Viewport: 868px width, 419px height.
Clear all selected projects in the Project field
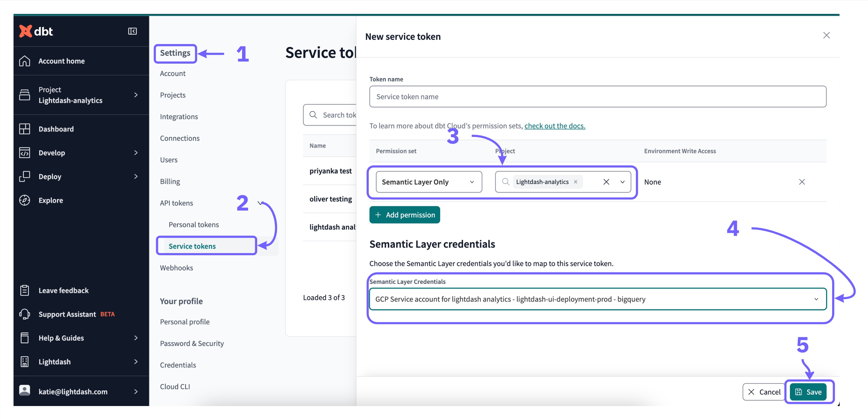pyautogui.click(x=606, y=182)
